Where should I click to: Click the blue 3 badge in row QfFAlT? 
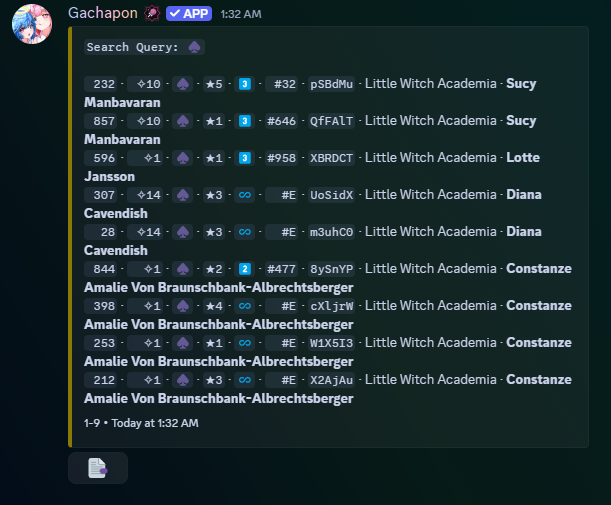pyautogui.click(x=245, y=121)
